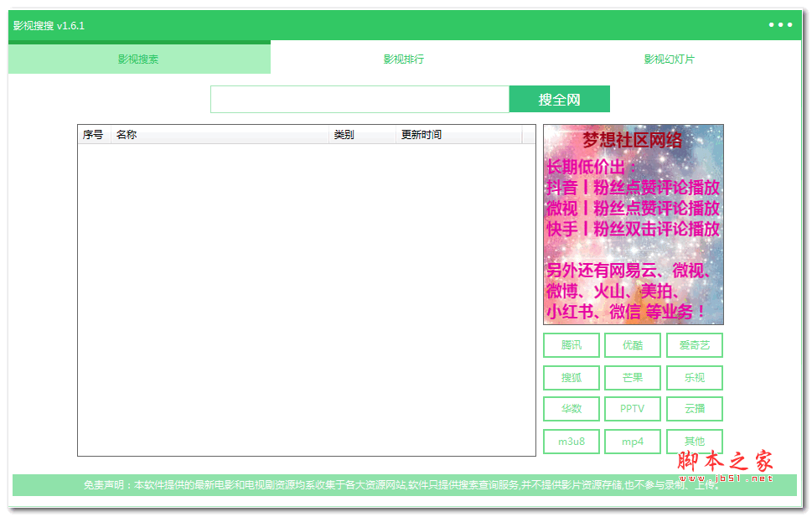Sort list by 序号 column header
The width and height of the screenshot is (812, 517).
pyautogui.click(x=94, y=135)
